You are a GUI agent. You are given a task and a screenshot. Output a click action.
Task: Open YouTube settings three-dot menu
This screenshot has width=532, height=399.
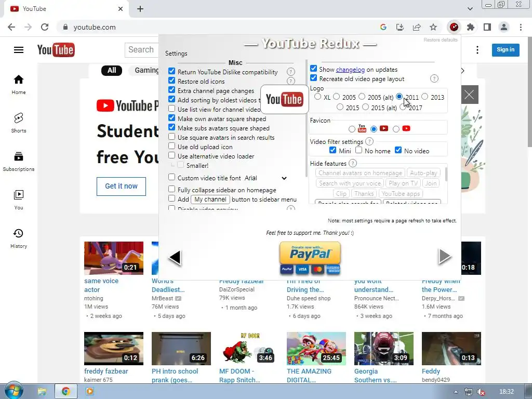coord(477,50)
